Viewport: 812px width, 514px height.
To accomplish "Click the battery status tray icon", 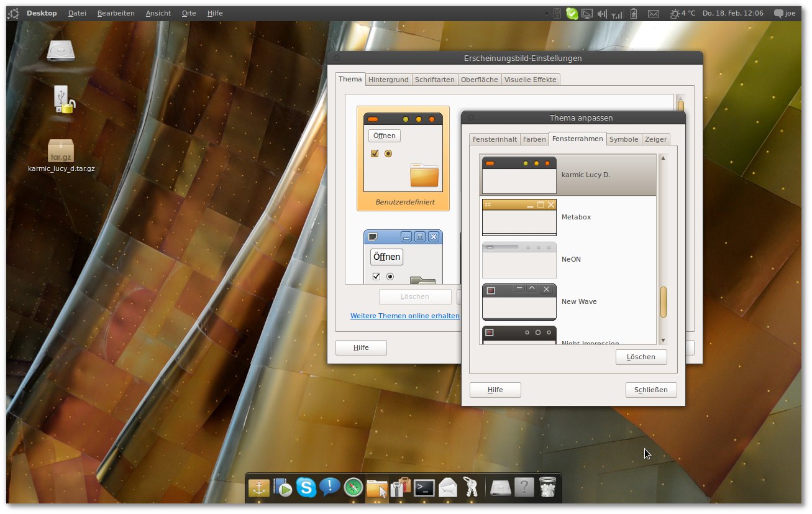I will pos(634,13).
